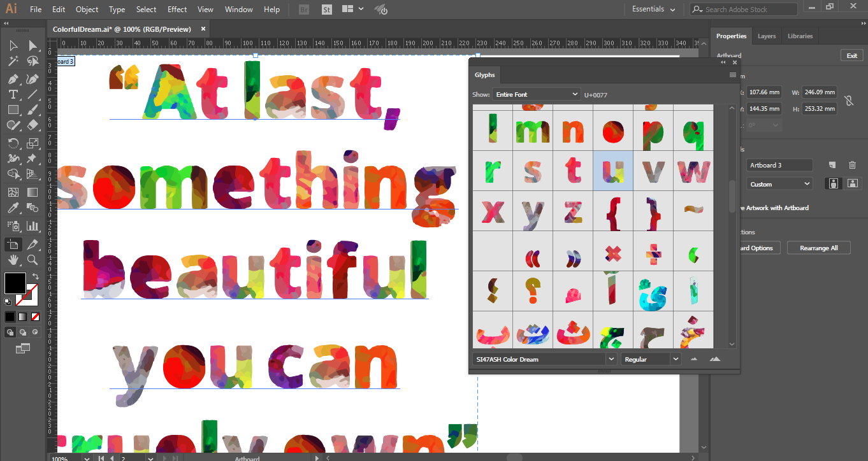Screen dimensions: 868x461
Task: Enable Draw Inside mode
Action: [36, 332]
